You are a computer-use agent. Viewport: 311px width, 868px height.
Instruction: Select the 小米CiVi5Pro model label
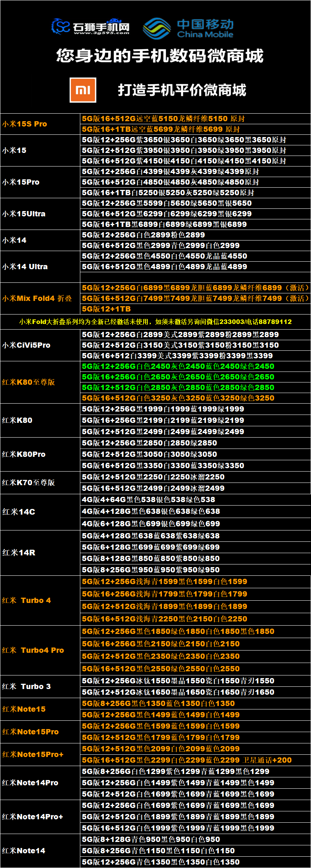click(x=26, y=345)
